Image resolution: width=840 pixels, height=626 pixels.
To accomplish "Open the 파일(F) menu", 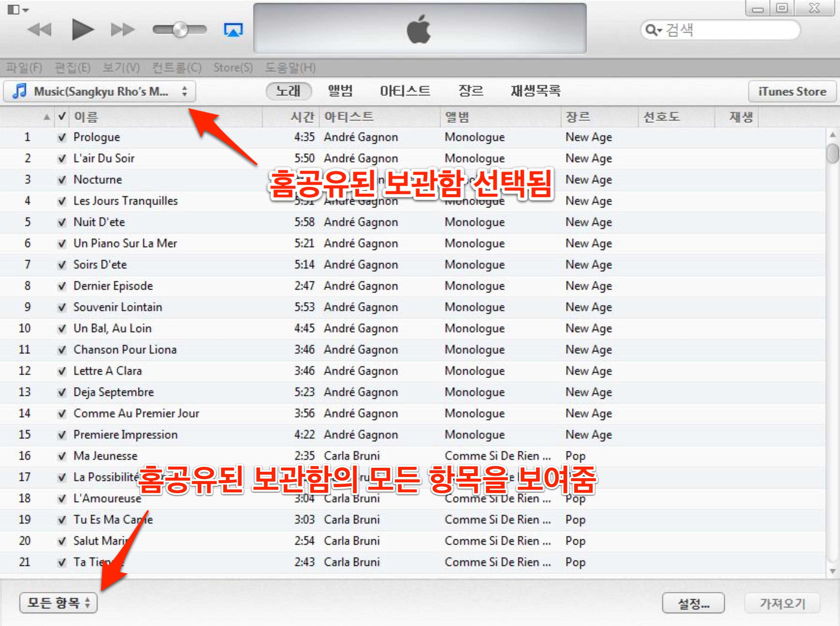I will coord(24,68).
